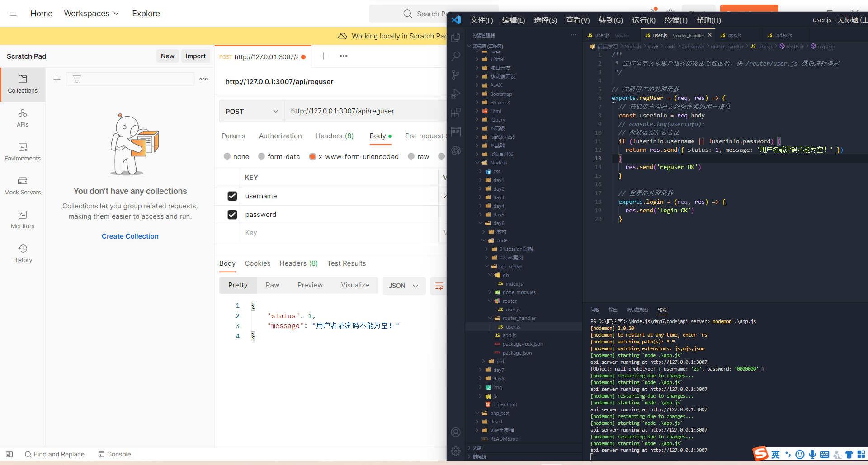Open VS Code Extensions icon
This screenshot has height=465, width=868.
(456, 113)
